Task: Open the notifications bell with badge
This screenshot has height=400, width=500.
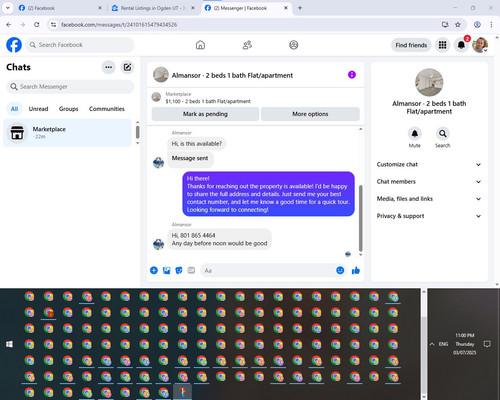Action: coord(461,45)
